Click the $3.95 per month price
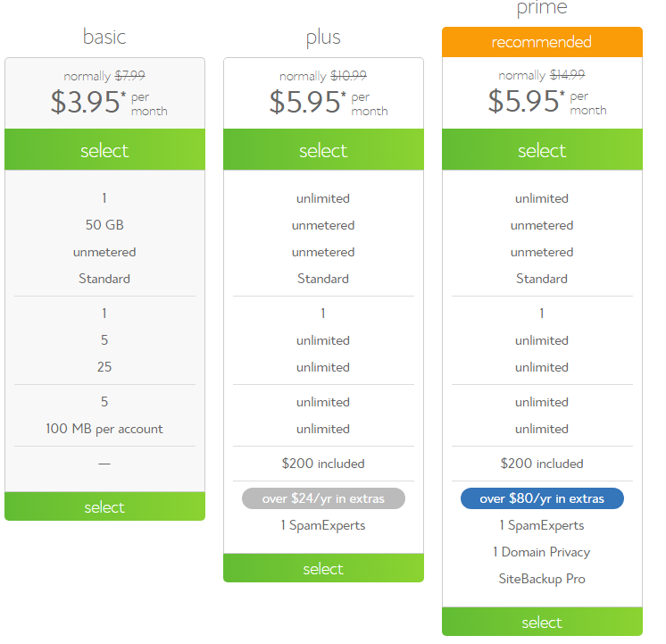This screenshot has width=666, height=644. 109,103
